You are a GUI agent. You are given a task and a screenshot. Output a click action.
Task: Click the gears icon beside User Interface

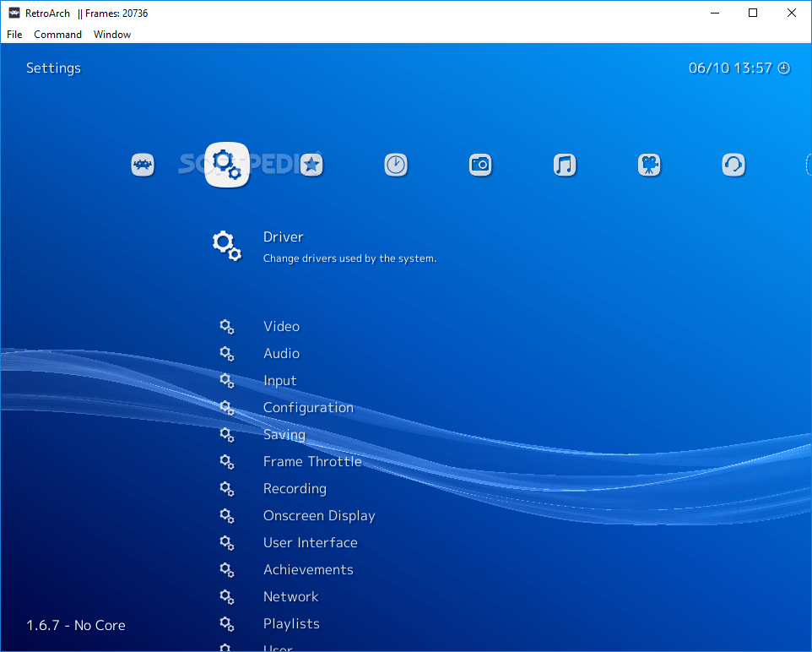(x=227, y=543)
